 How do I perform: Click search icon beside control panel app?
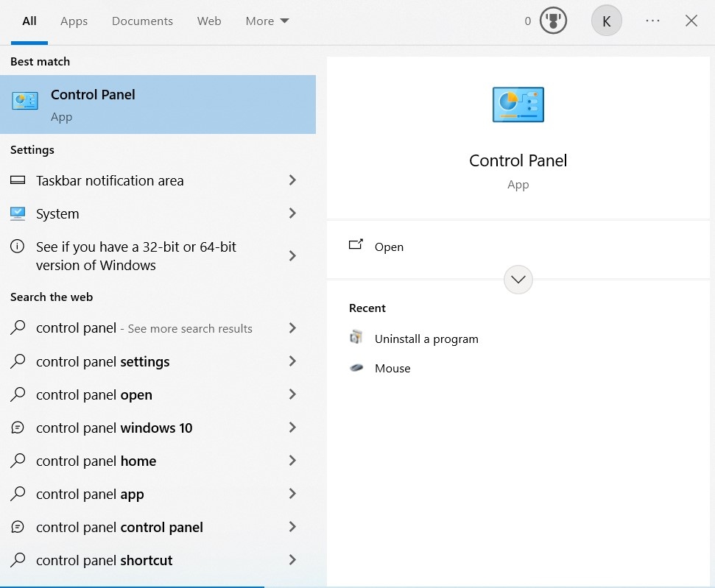(x=18, y=494)
